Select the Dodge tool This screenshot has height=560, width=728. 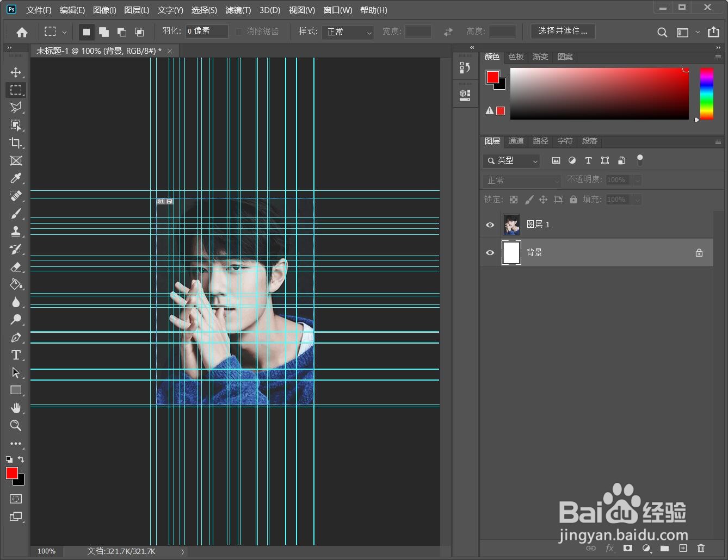[16, 320]
